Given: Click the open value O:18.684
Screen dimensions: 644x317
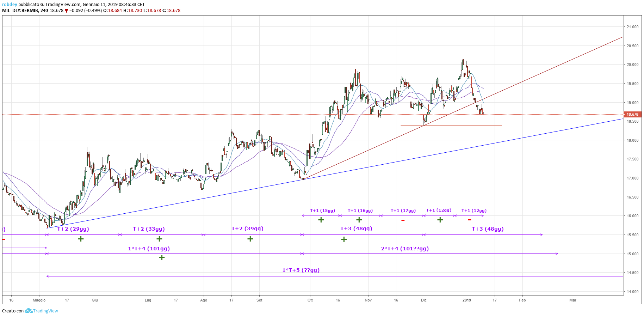Looking at the screenshot, I should [x=112, y=11].
